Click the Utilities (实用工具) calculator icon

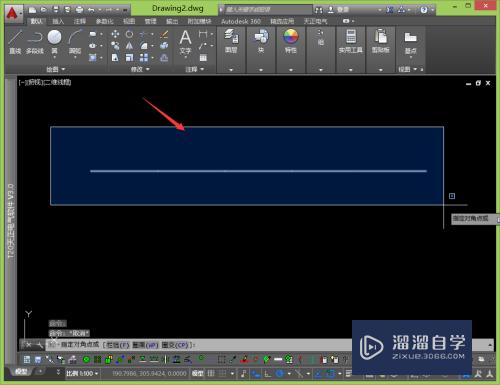[351, 41]
